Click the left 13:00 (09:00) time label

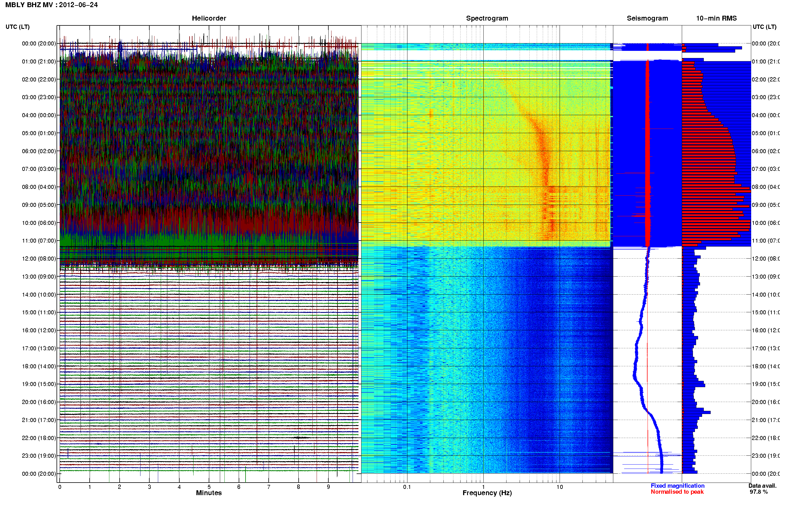[x=39, y=277]
